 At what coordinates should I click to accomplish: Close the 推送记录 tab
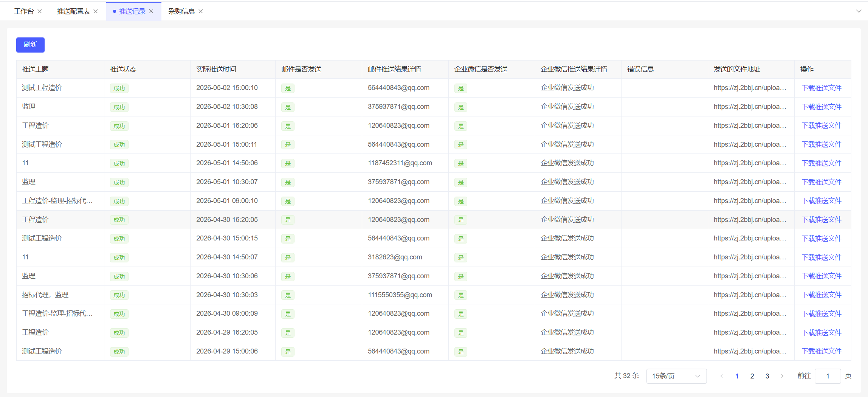(x=151, y=11)
